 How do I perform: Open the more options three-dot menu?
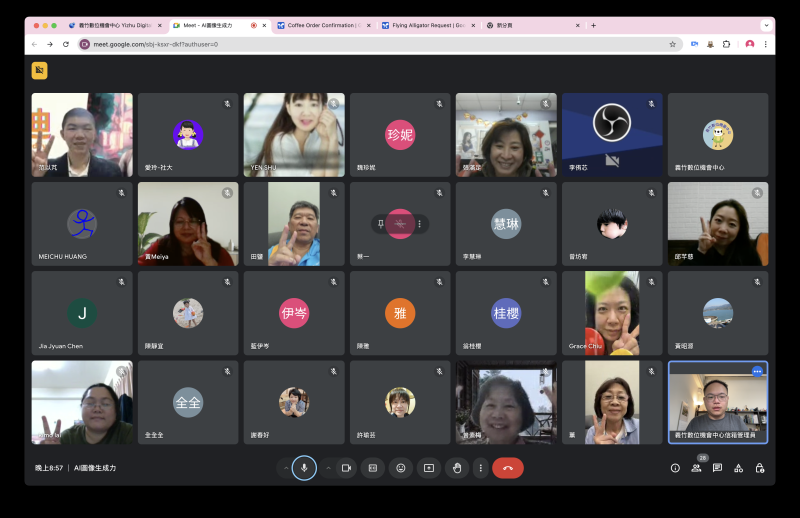[x=480, y=467]
